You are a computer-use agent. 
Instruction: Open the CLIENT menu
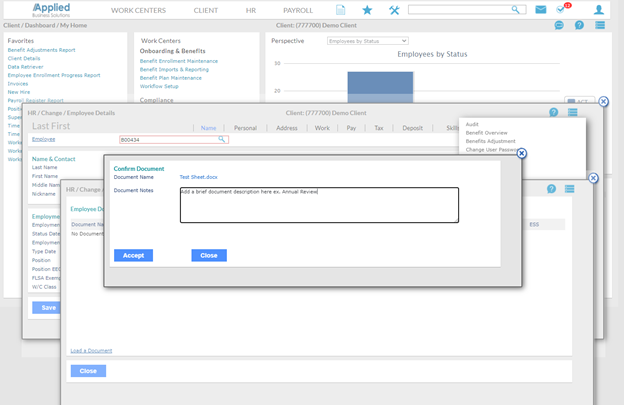pyautogui.click(x=206, y=10)
